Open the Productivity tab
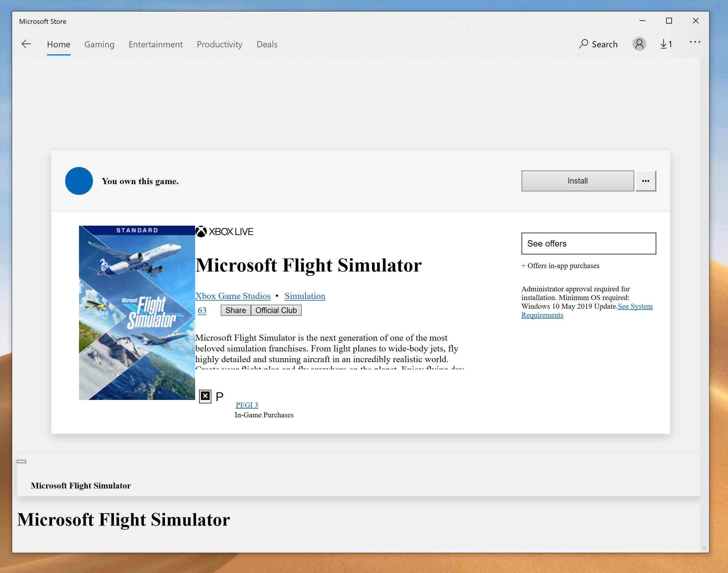 (220, 44)
